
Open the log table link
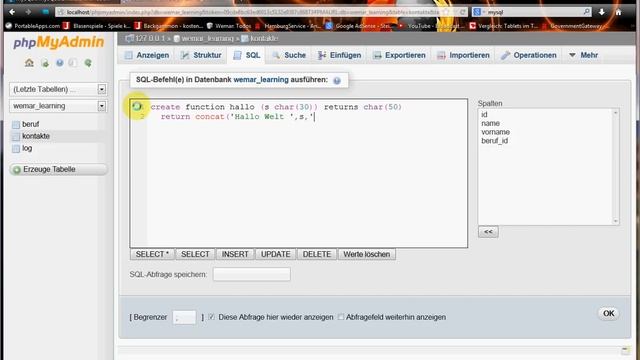click(x=27, y=148)
